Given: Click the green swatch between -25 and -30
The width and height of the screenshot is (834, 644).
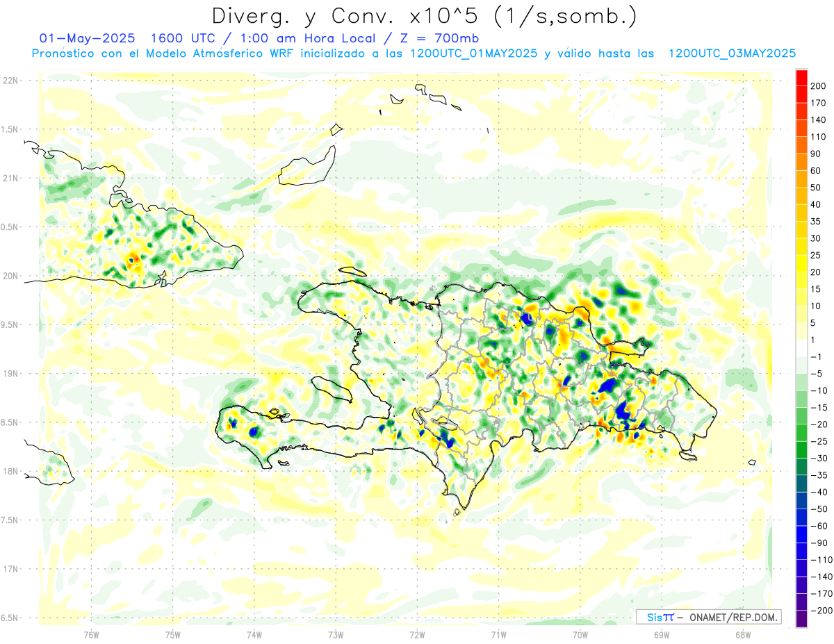Looking at the screenshot, I should tap(801, 450).
